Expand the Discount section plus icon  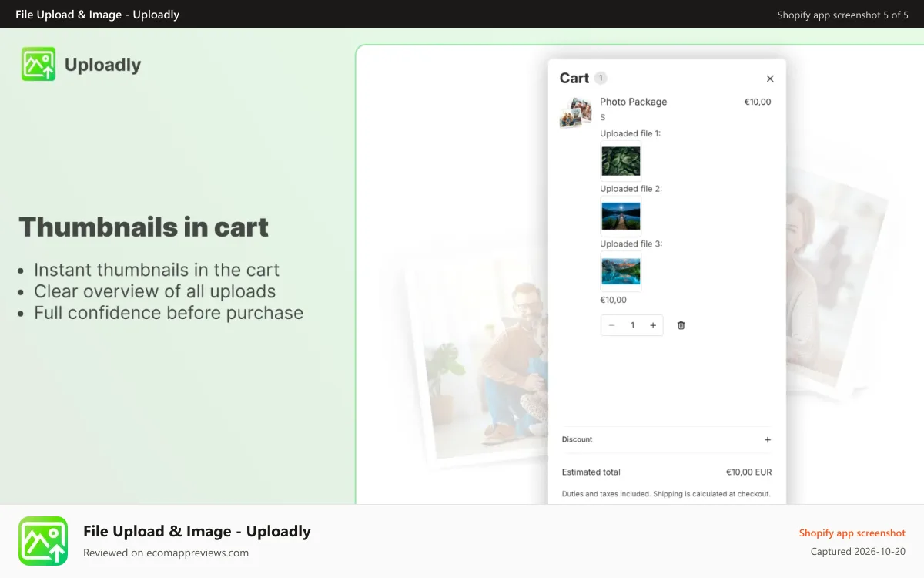pyautogui.click(x=768, y=439)
